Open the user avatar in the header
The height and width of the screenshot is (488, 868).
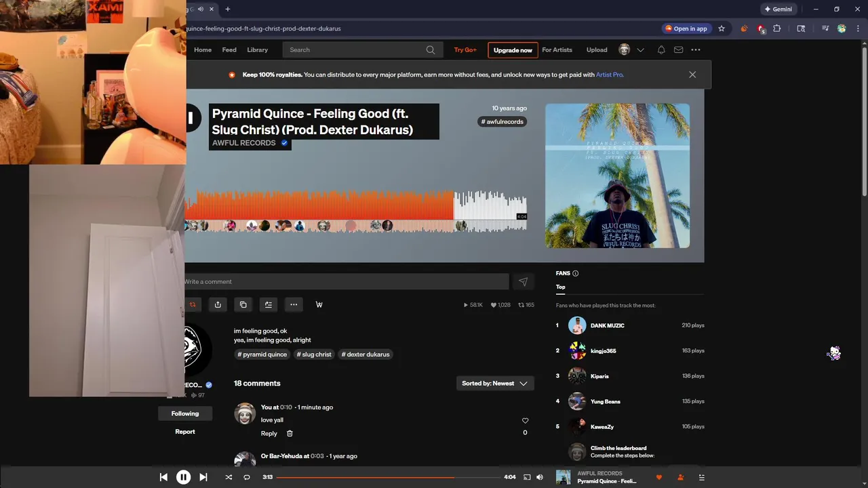tap(625, 49)
